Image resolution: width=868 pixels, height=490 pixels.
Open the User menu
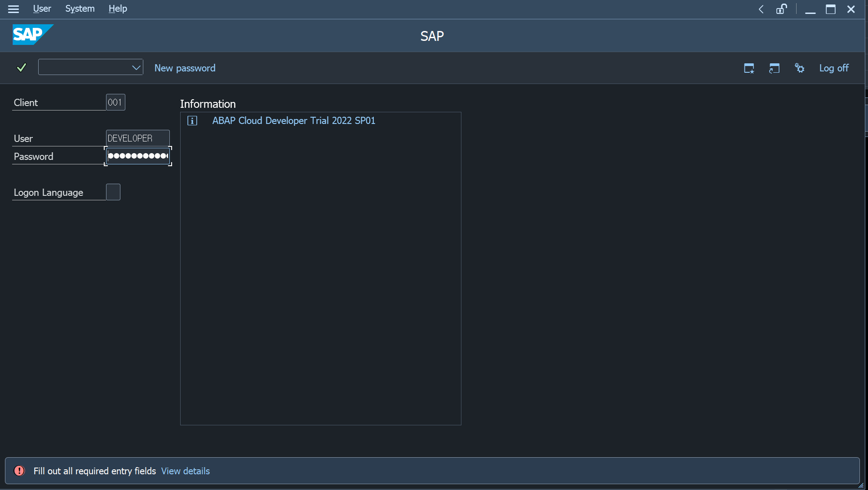point(42,9)
